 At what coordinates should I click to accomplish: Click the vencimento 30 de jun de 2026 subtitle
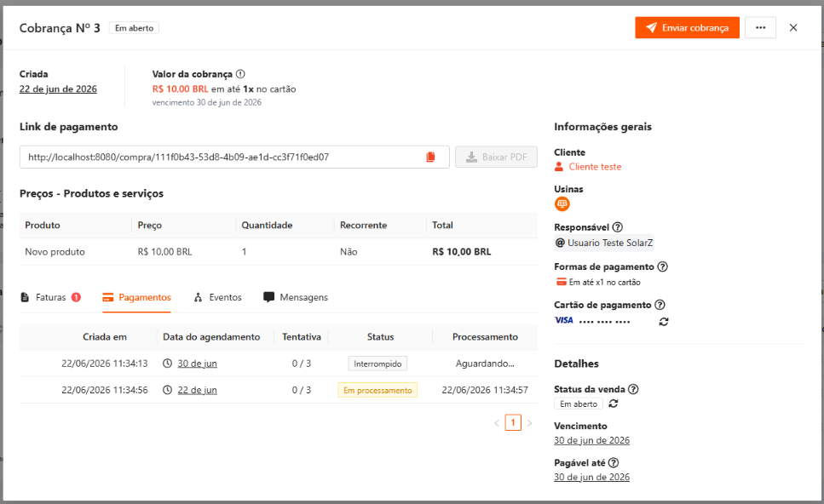coord(206,102)
